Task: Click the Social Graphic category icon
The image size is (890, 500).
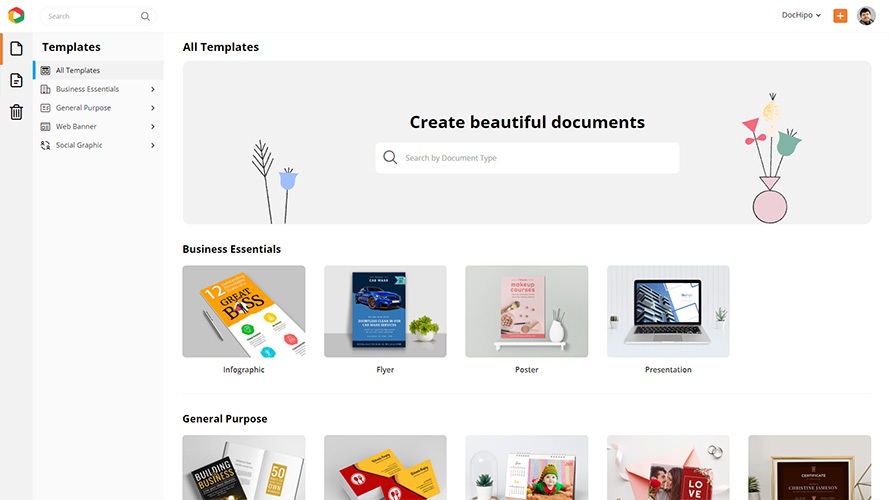Action: 45,145
